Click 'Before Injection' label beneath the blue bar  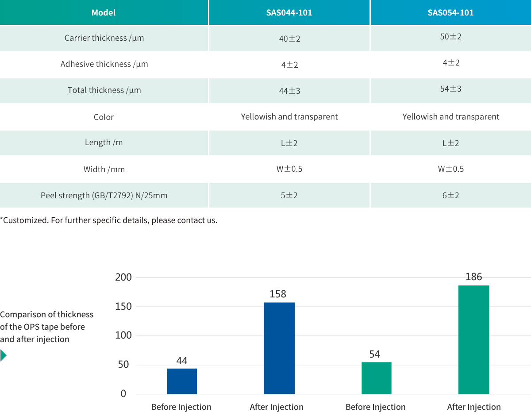(181, 407)
